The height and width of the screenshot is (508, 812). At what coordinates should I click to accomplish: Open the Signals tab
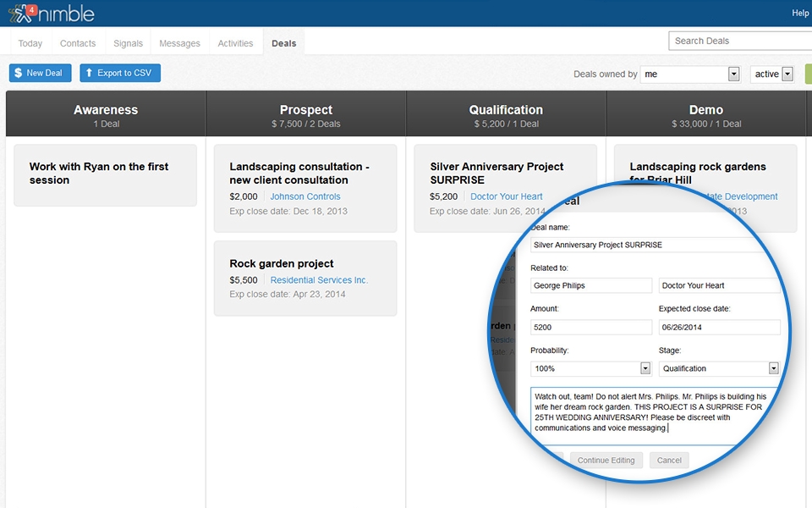[128, 43]
